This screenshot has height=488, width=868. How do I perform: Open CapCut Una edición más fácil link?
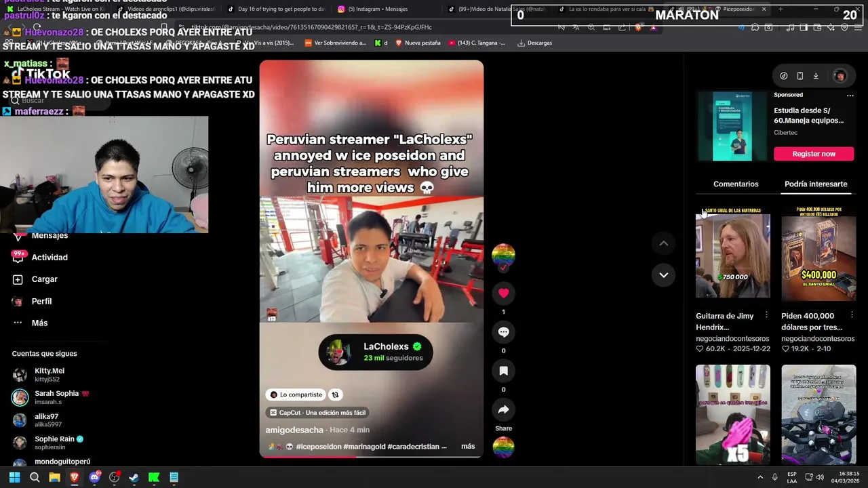317,412
